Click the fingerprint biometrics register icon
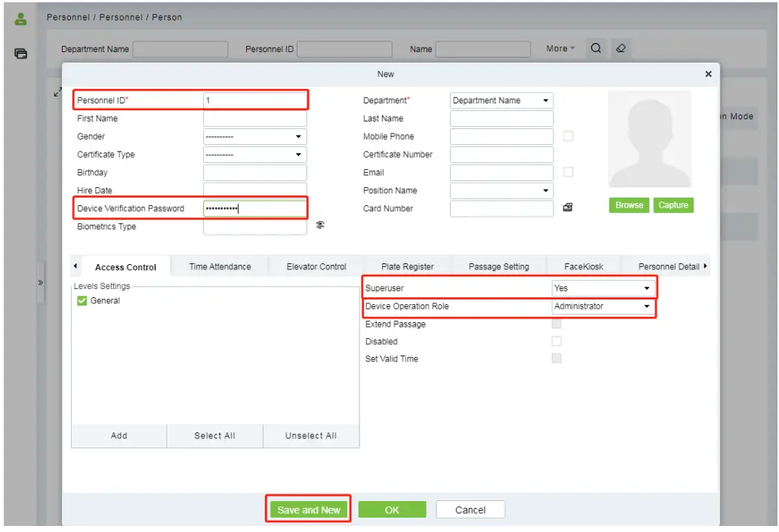 click(x=320, y=225)
